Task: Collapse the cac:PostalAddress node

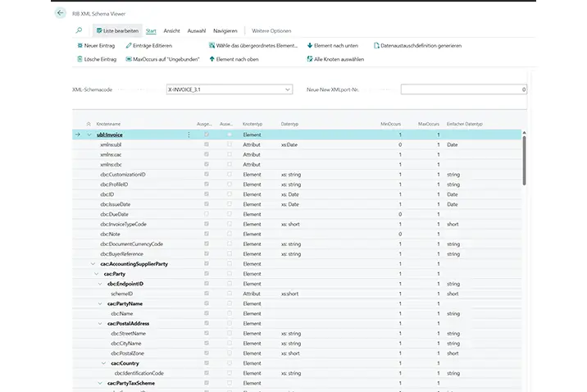Action: click(x=100, y=323)
